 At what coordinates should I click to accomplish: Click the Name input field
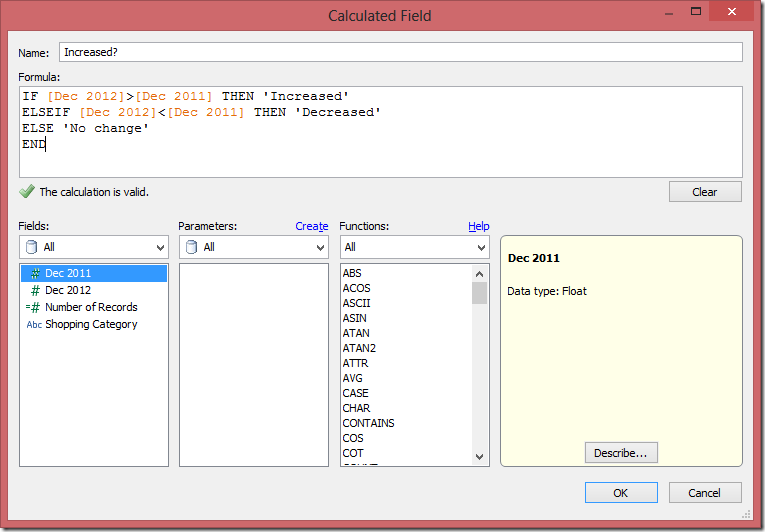(x=400, y=52)
